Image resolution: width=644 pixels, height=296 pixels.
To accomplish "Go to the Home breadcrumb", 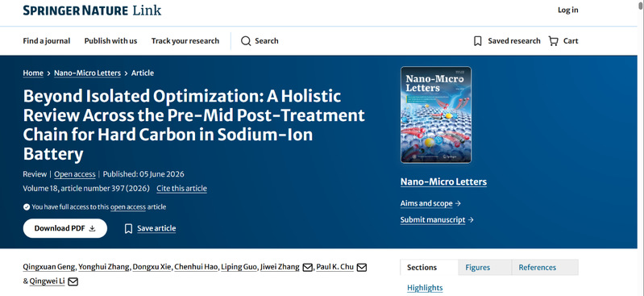I will coord(33,73).
